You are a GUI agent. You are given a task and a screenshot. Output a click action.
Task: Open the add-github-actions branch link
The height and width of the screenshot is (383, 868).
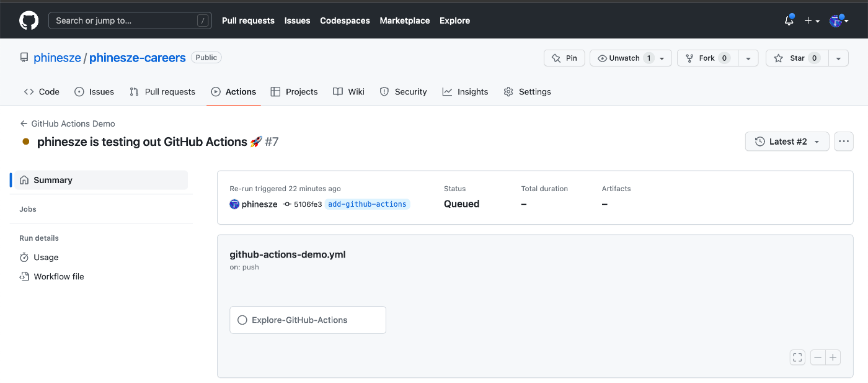(x=367, y=204)
